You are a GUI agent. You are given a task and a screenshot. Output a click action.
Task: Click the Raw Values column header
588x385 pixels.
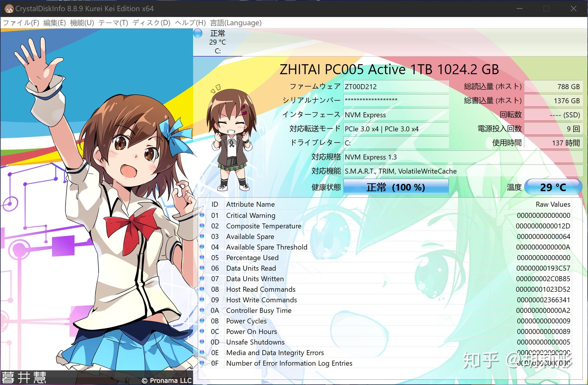pos(553,204)
